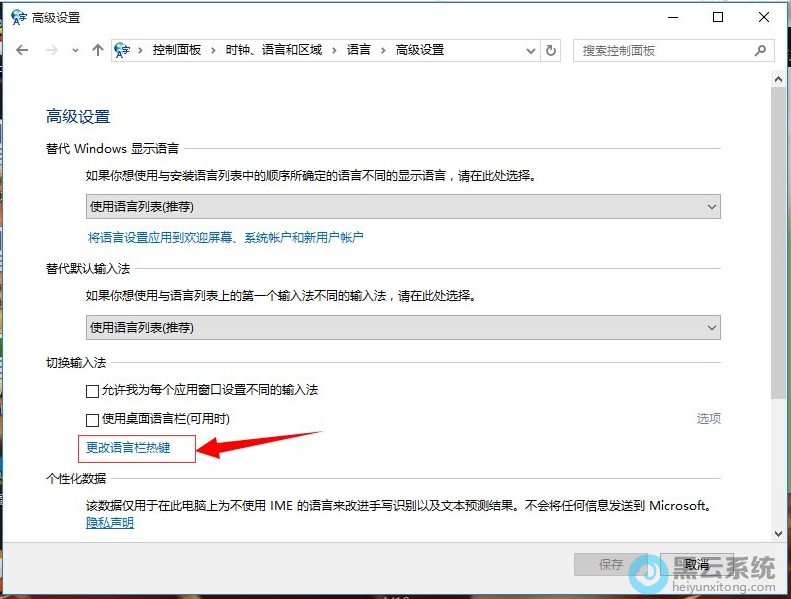Click the scrollbar down arrow
The width and height of the screenshot is (791, 599).
[778, 533]
